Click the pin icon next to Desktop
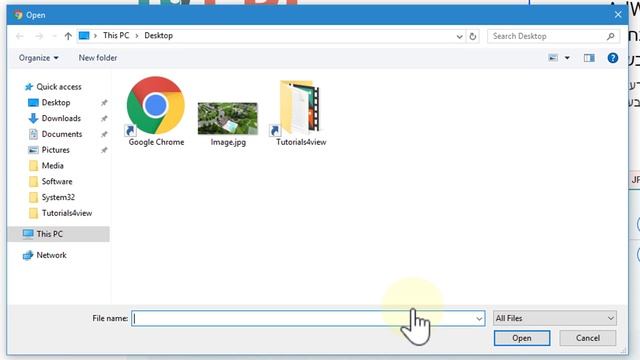Viewport: 640px width, 360px height. [104, 102]
